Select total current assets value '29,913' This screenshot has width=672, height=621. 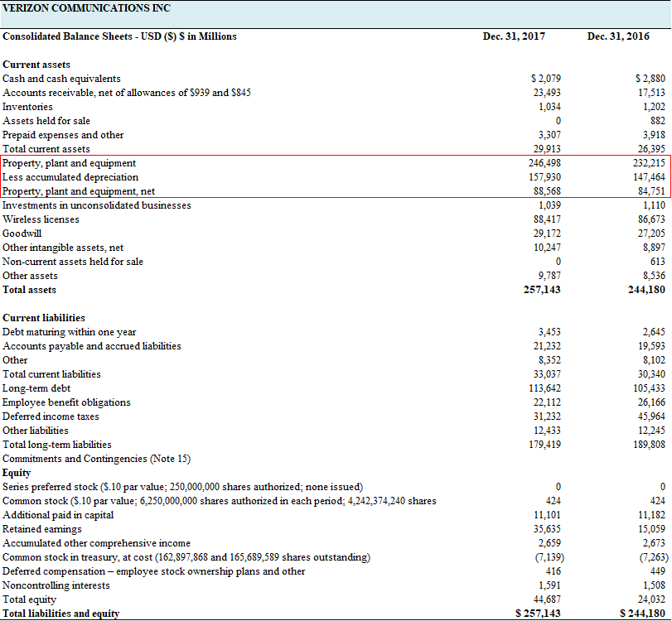[547, 150]
